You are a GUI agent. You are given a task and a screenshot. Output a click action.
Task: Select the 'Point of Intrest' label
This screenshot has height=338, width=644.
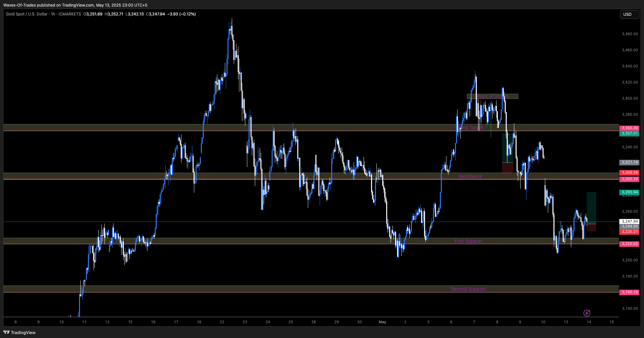pos(492,96)
